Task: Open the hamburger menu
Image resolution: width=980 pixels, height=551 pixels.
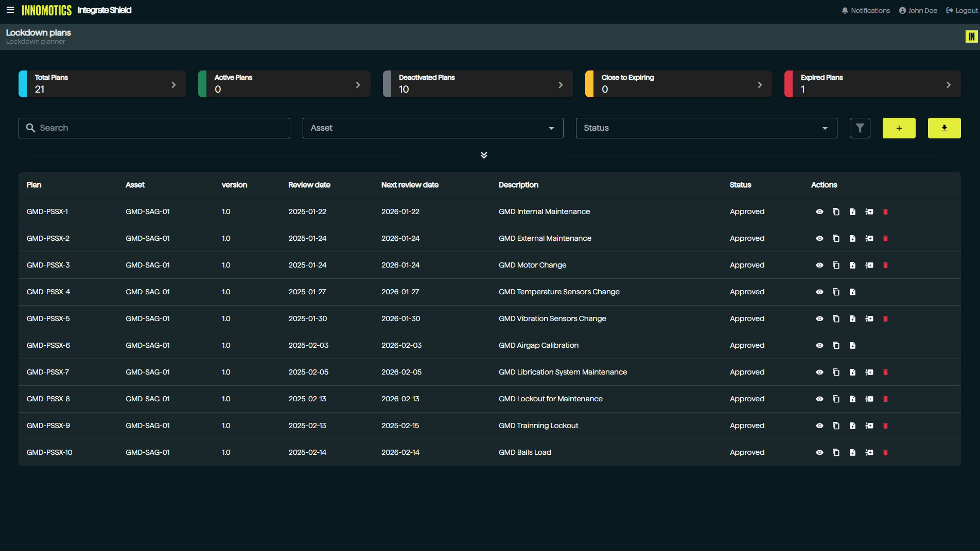Action: pyautogui.click(x=10, y=10)
